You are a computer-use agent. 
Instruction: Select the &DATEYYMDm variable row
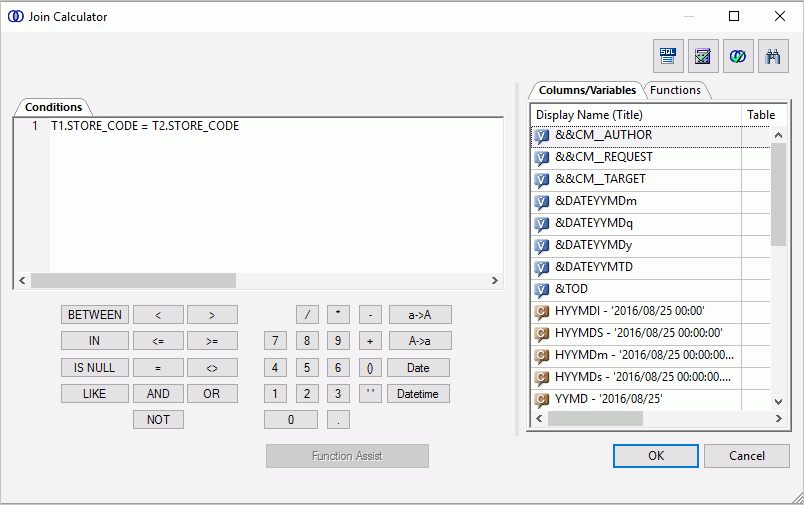(651, 203)
